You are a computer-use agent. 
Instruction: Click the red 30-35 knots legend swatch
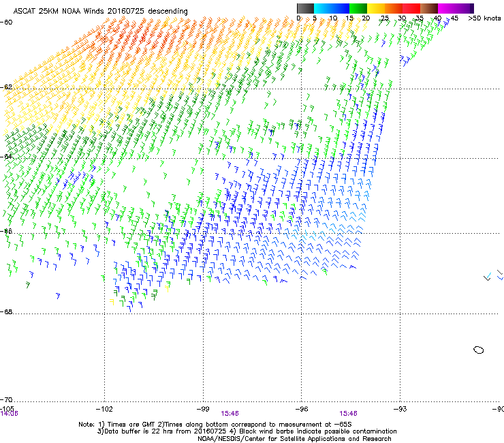tap(411, 8)
